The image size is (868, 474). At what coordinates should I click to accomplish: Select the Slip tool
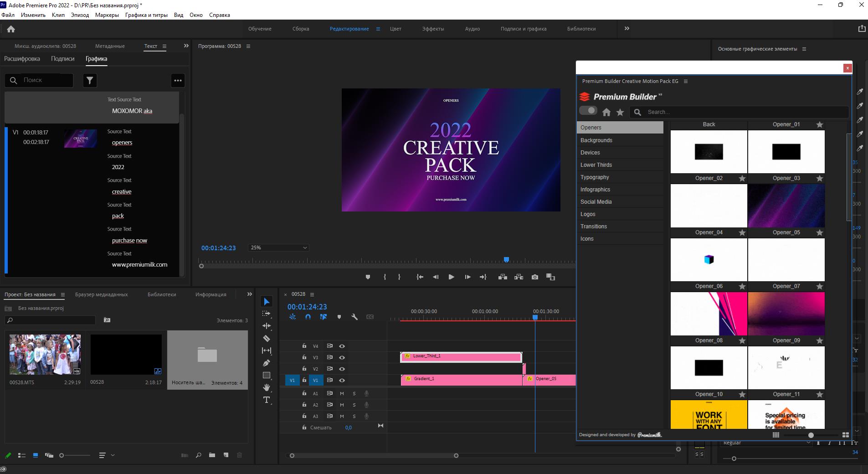pyautogui.click(x=267, y=350)
